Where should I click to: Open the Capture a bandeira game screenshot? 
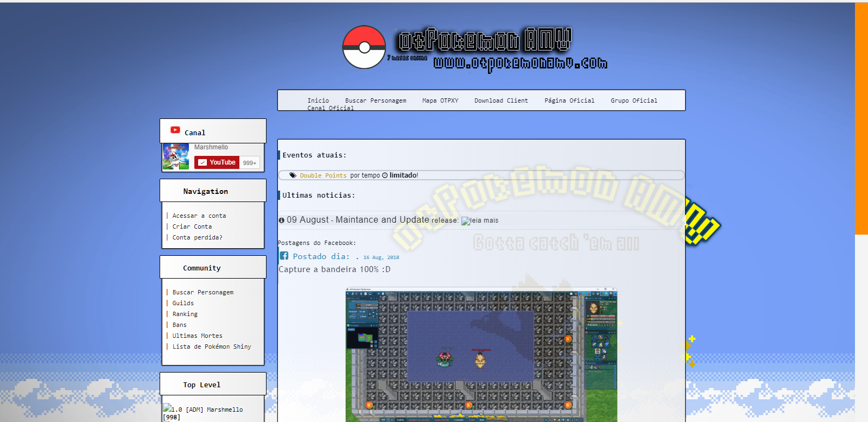point(481,355)
